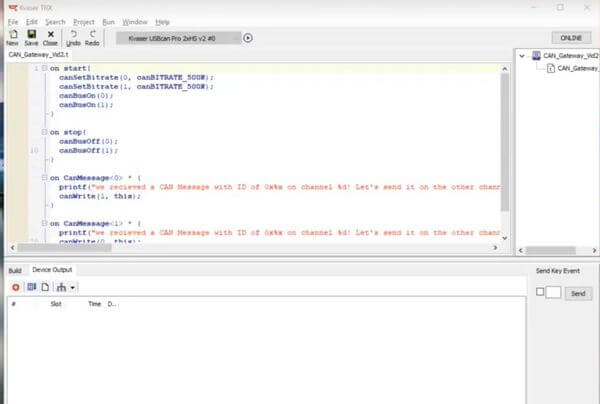Image resolution: width=600 pixels, height=404 pixels.
Task: Click the # column header
Action: pos(14,304)
